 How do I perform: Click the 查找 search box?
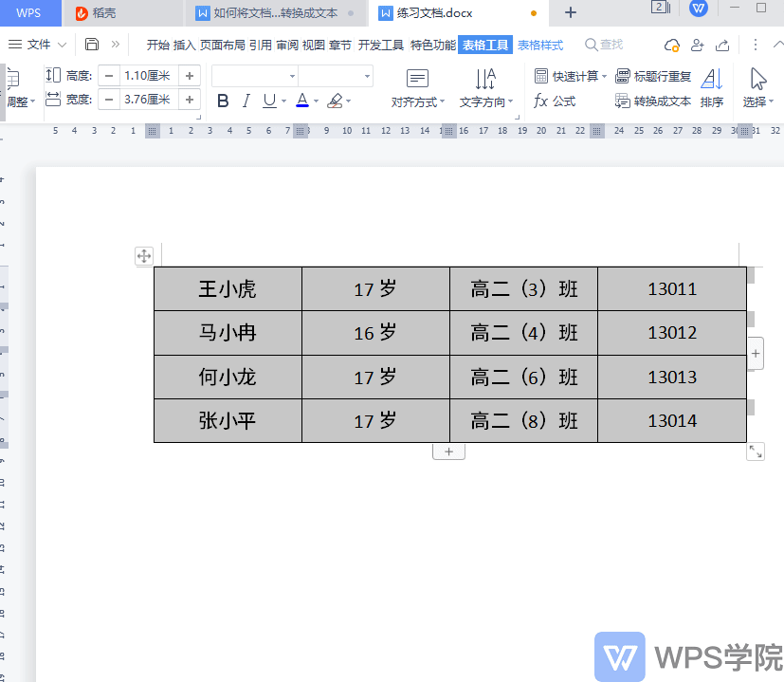[x=604, y=45]
